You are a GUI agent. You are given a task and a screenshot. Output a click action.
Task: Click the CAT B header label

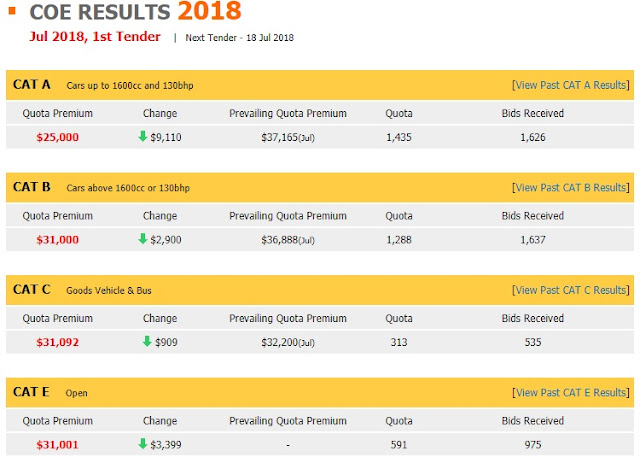[x=32, y=188]
